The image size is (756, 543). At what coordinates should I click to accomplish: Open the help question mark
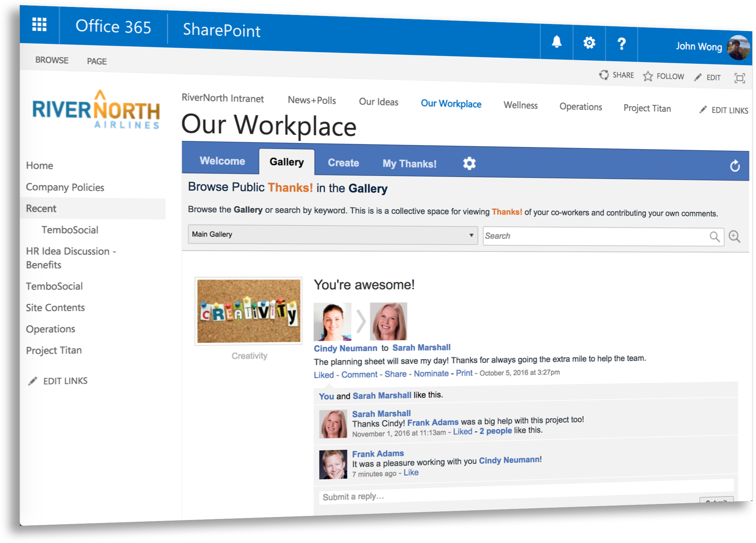coord(621,44)
